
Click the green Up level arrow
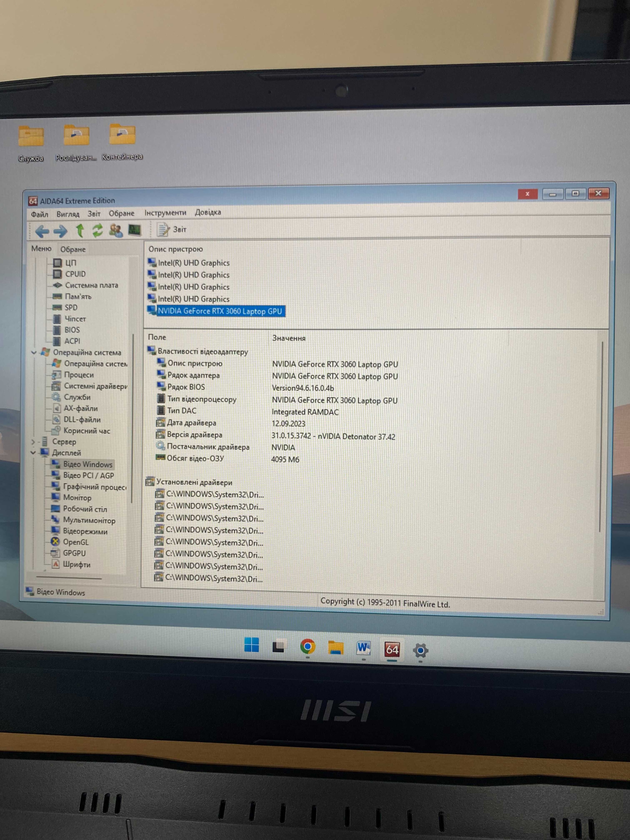[80, 230]
